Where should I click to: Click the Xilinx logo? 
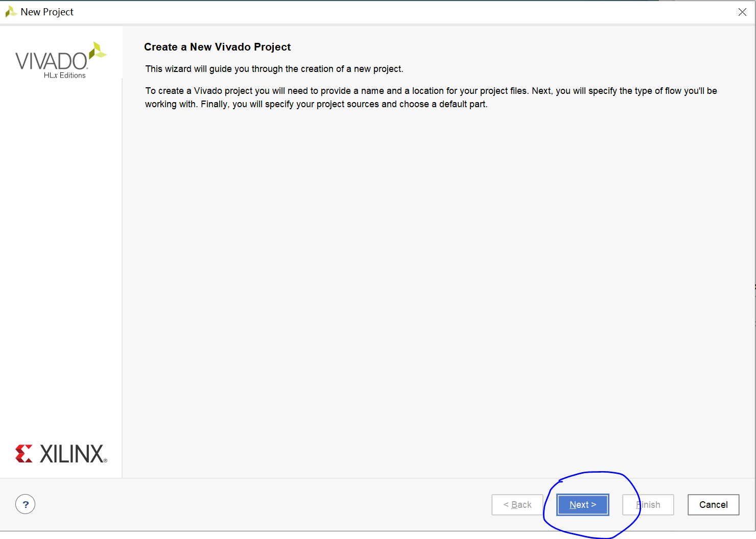[x=61, y=453]
